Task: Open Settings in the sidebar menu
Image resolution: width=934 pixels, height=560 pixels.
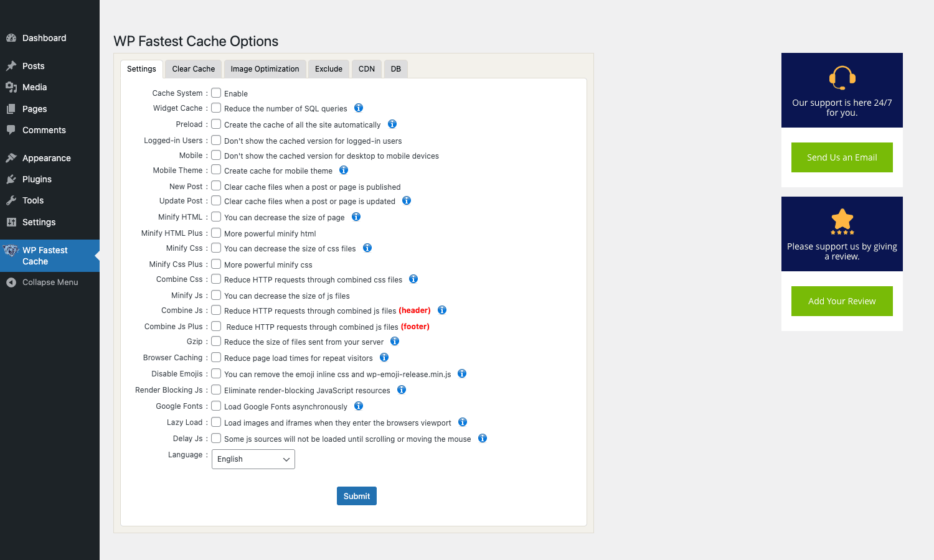Action: coord(50,222)
